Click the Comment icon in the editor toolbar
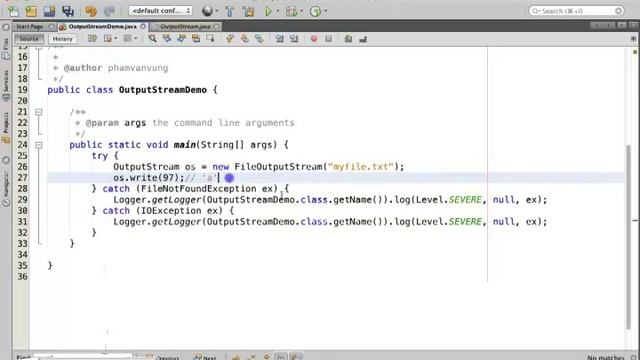The image size is (640, 360). [348, 39]
